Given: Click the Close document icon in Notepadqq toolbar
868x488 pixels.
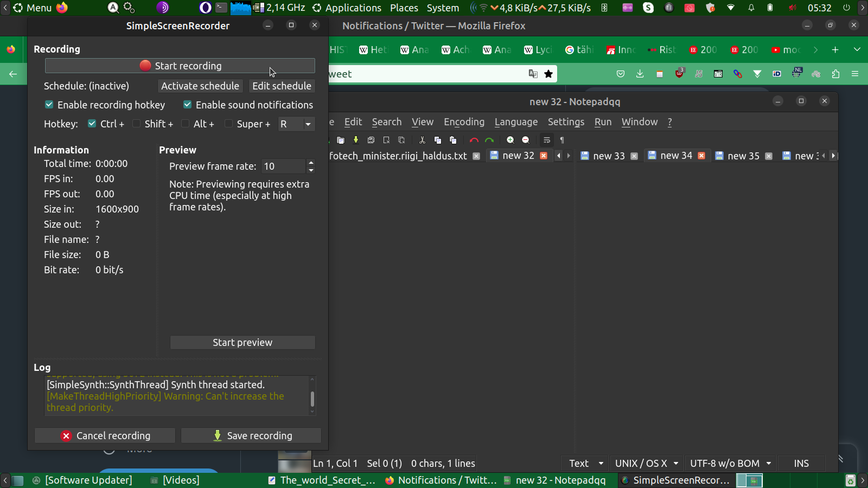Looking at the screenshot, I should click(386, 140).
